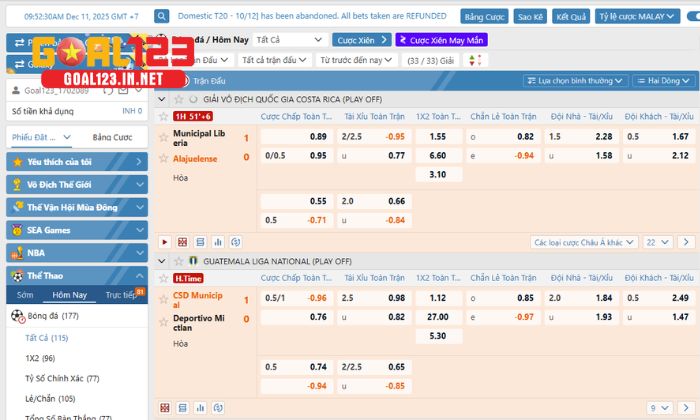Select the 1X2 (96) bet type
Screen dimensions: 700x420
point(41,358)
